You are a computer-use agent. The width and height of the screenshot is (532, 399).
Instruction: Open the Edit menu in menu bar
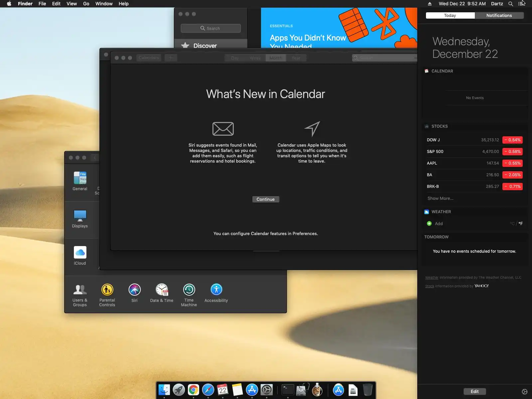click(x=56, y=4)
